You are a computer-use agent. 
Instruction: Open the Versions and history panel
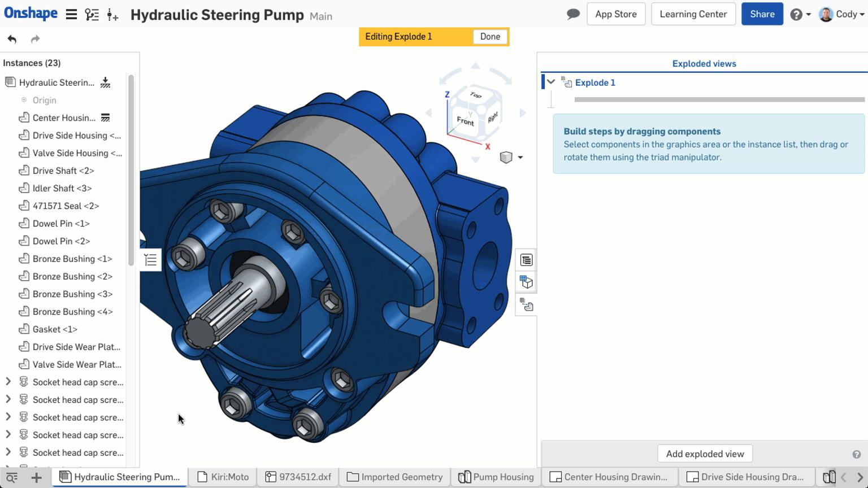(92, 15)
